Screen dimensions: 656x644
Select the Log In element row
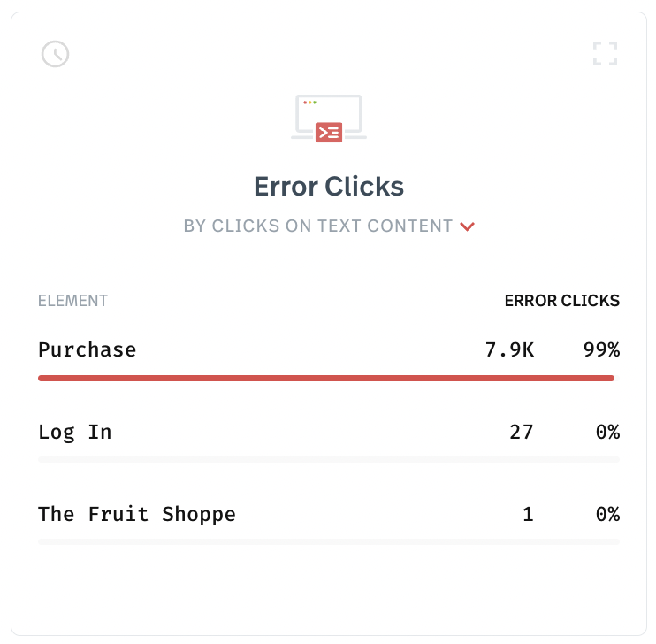click(329, 432)
